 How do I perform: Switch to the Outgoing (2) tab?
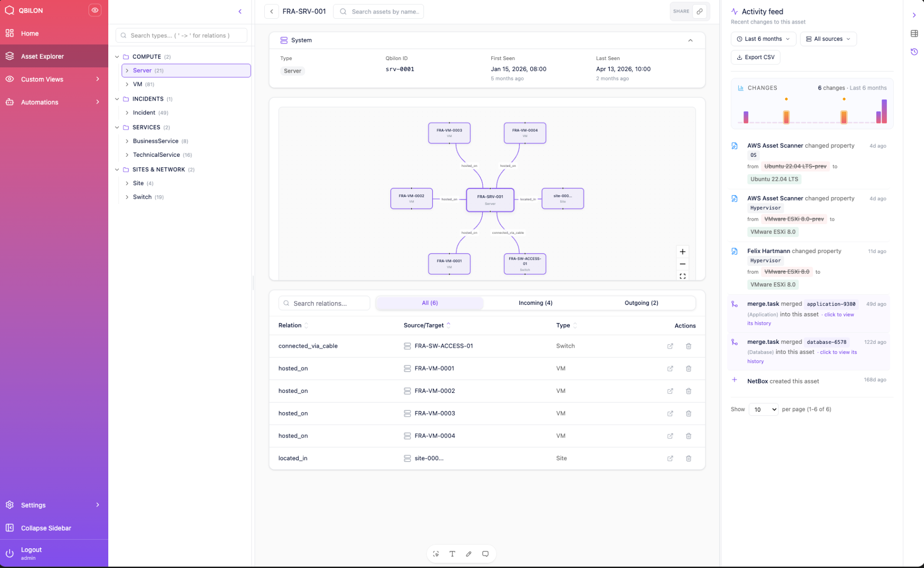(641, 303)
